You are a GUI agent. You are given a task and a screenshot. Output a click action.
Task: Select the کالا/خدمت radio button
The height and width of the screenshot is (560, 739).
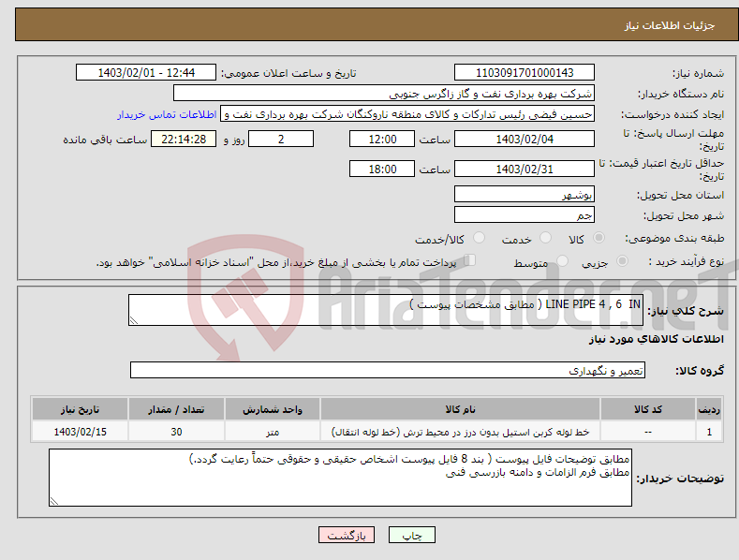click(x=479, y=238)
